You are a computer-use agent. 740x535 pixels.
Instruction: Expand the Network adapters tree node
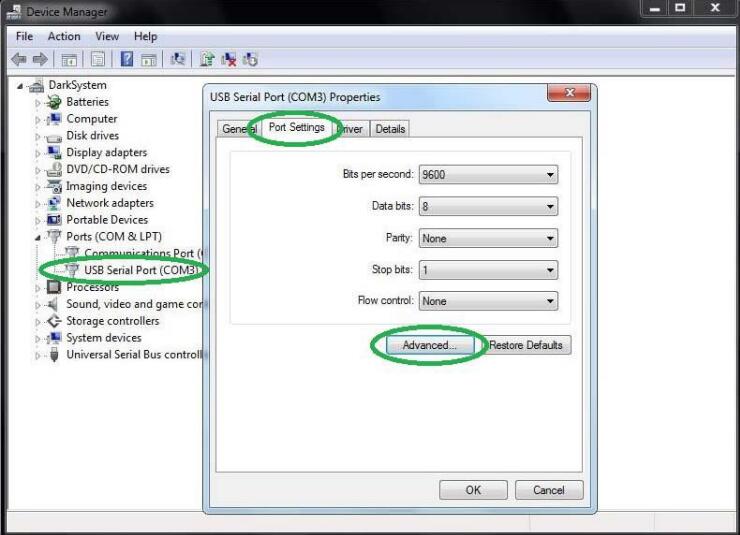pos(38,203)
